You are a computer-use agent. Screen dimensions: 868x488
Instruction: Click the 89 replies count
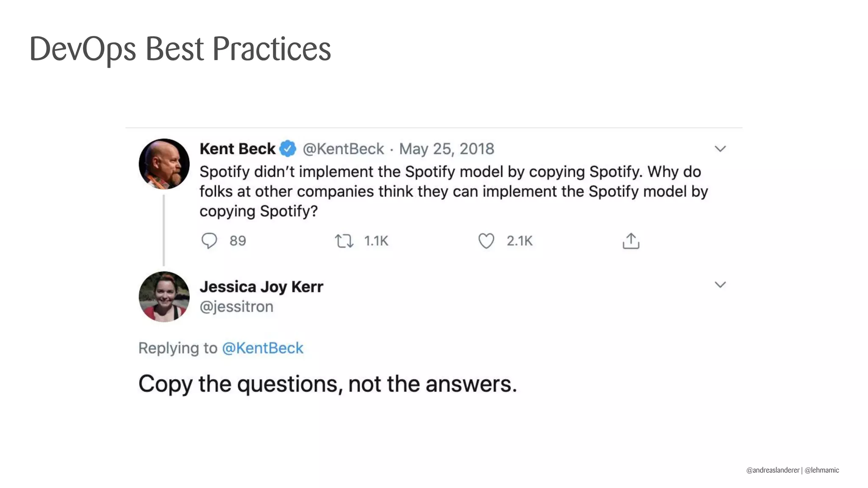tap(238, 241)
